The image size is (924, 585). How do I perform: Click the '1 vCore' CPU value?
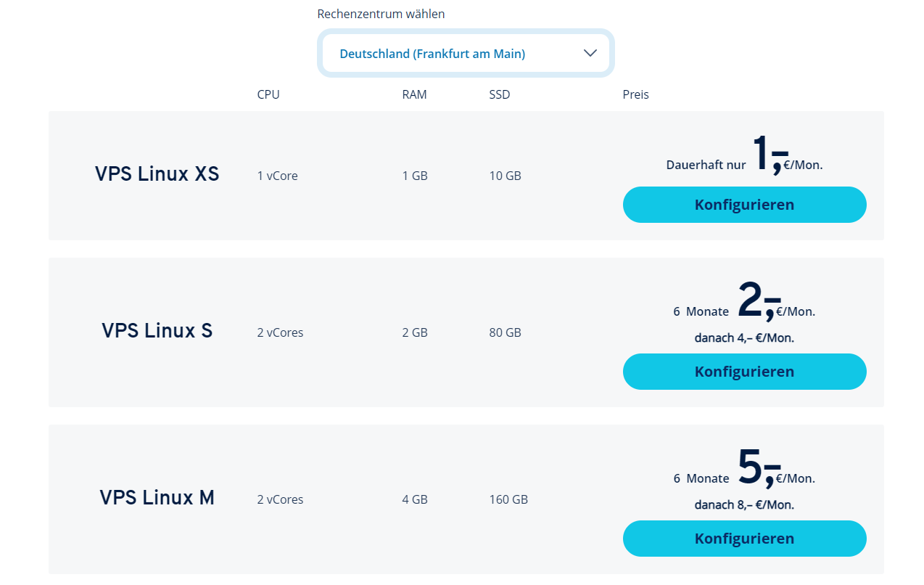(x=277, y=176)
